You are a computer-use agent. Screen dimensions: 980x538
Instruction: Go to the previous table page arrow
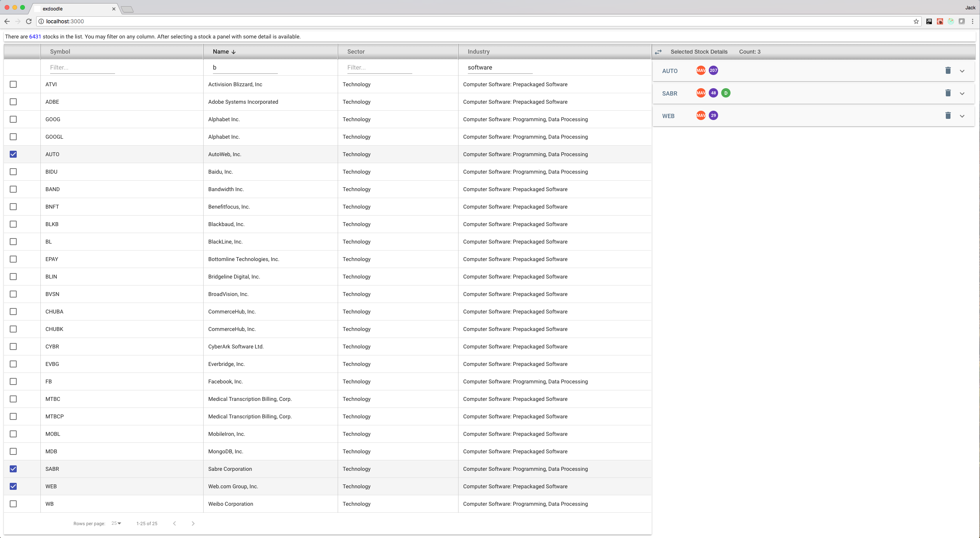(x=174, y=523)
